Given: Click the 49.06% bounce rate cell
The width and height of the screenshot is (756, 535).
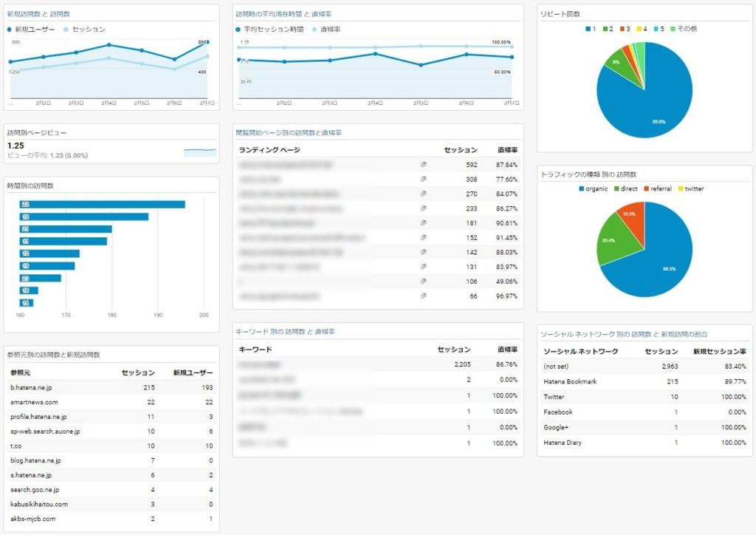Looking at the screenshot, I should (x=506, y=282).
